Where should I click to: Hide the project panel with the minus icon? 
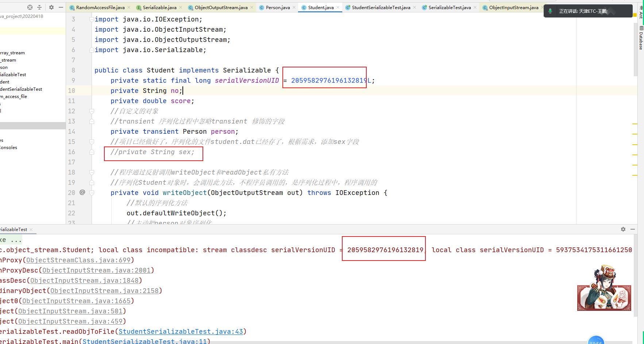[61, 7]
